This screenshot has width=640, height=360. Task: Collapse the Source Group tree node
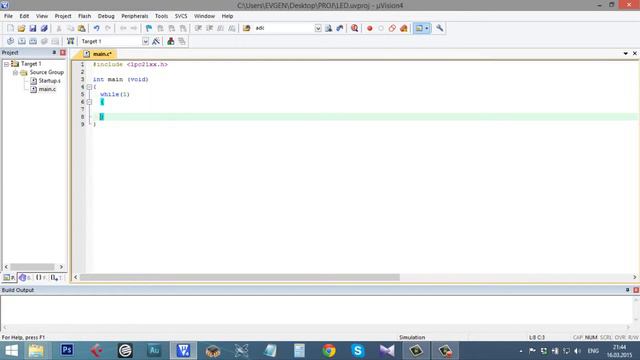(x=15, y=73)
